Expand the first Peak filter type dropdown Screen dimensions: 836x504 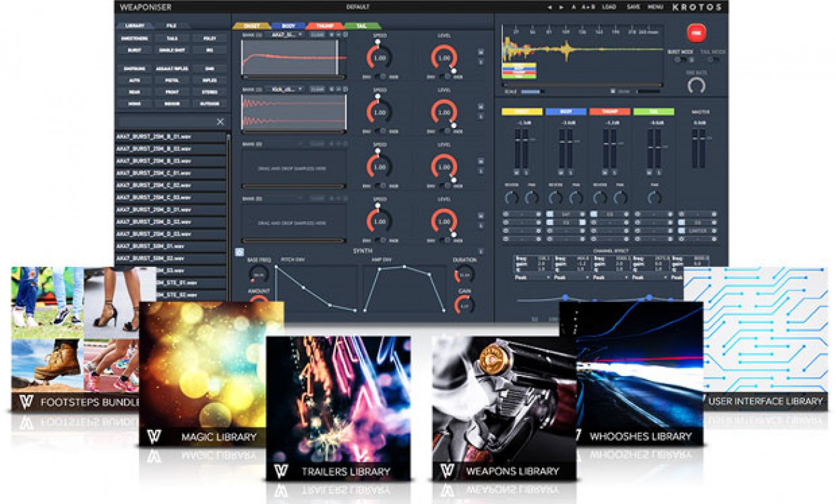click(x=532, y=277)
